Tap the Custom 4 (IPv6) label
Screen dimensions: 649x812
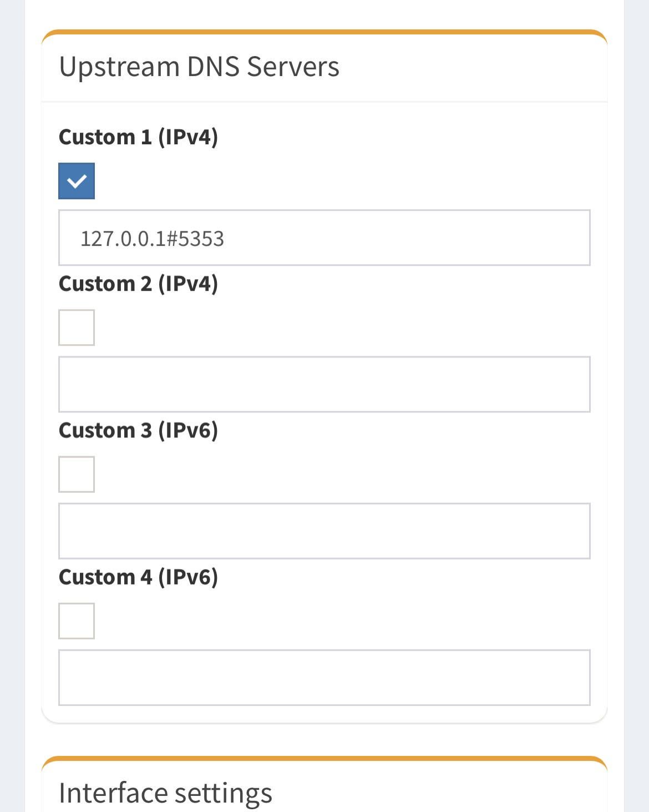[x=138, y=577]
